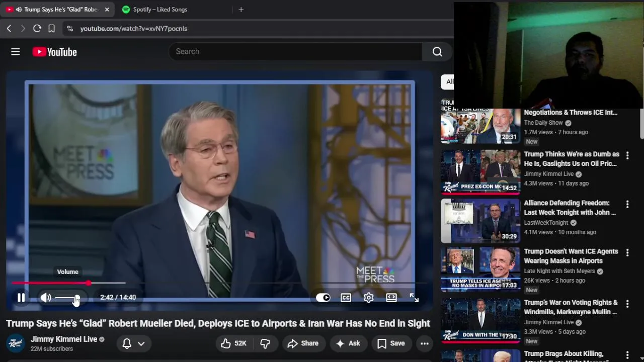
Task: Select the All filter chip
Action: click(x=448, y=81)
